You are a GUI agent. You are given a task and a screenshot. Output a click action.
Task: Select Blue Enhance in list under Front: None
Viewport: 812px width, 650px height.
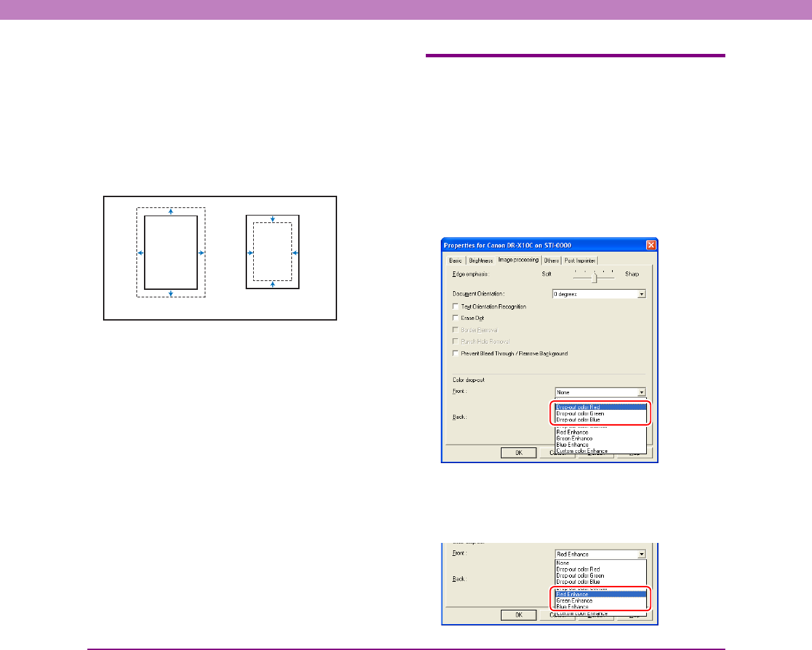600,445
